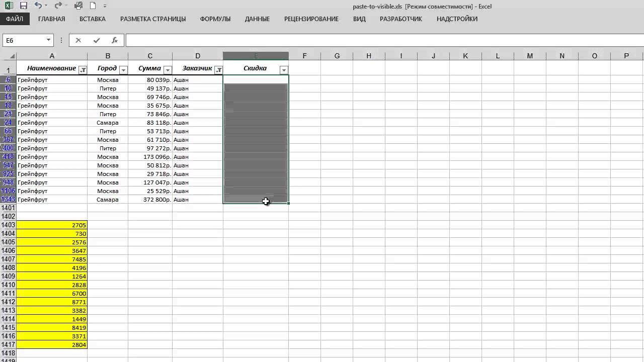Select column B header
The height and width of the screenshot is (362, 644).
(x=108, y=56)
